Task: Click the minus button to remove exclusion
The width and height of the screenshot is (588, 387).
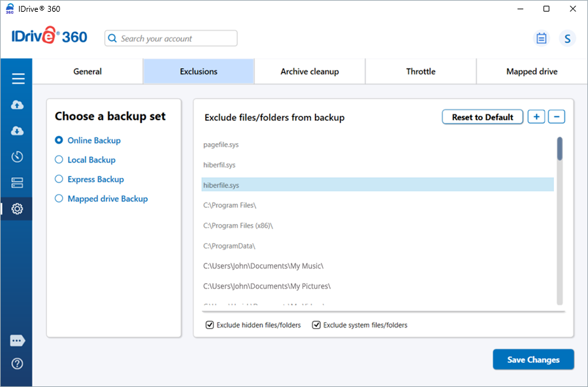Action: coord(556,117)
